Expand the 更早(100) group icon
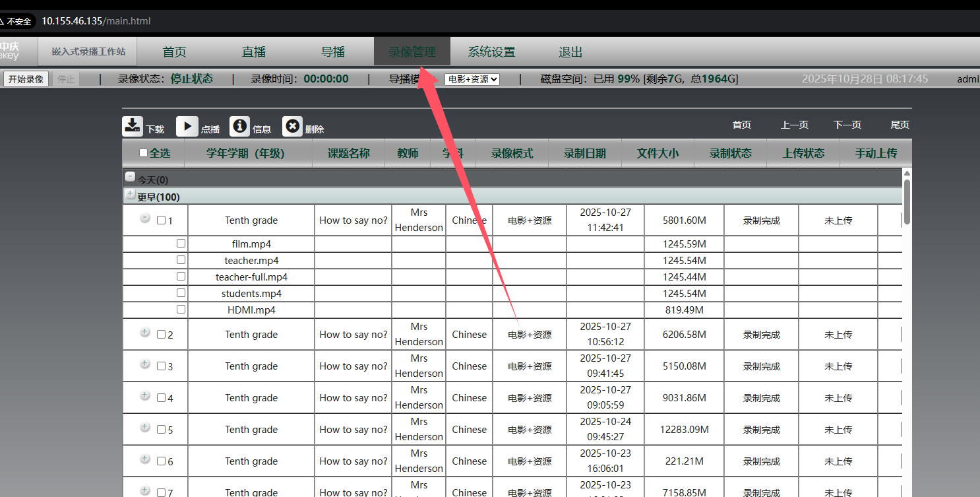The width and height of the screenshot is (980, 497). pos(130,194)
